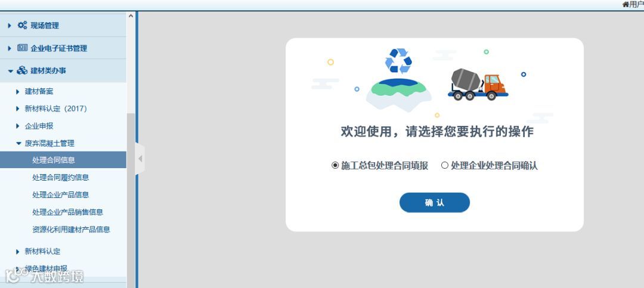Click the scroll-up arrow of sidebar scrollbar
644x288 pixels.
click(x=131, y=16)
